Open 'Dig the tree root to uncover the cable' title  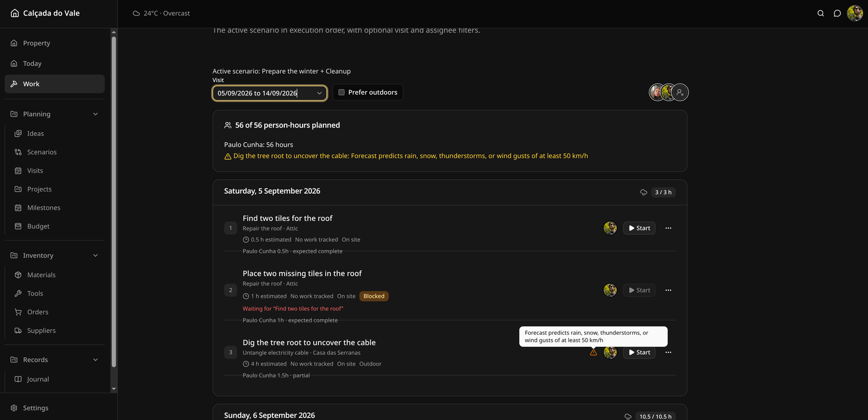(309, 342)
